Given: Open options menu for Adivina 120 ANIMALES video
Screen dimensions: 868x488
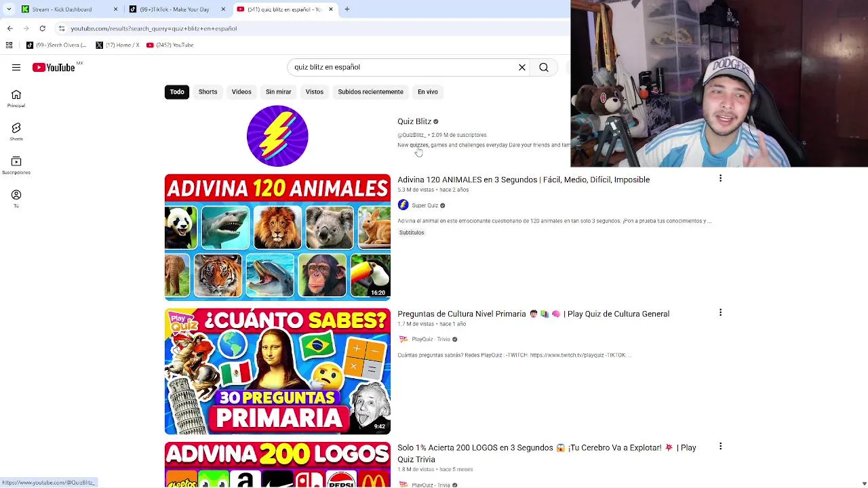Looking at the screenshot, I should 720,178.
